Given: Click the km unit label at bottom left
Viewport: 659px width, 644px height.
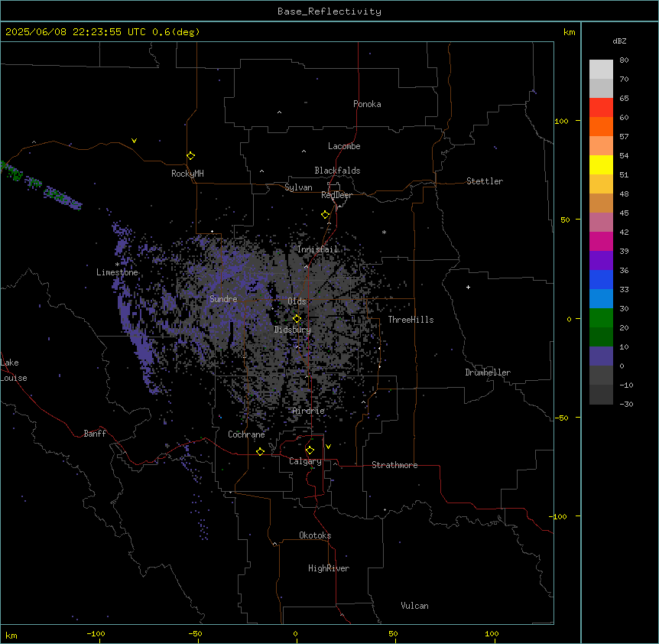Looking at the screenshot, I should [11, 635].
